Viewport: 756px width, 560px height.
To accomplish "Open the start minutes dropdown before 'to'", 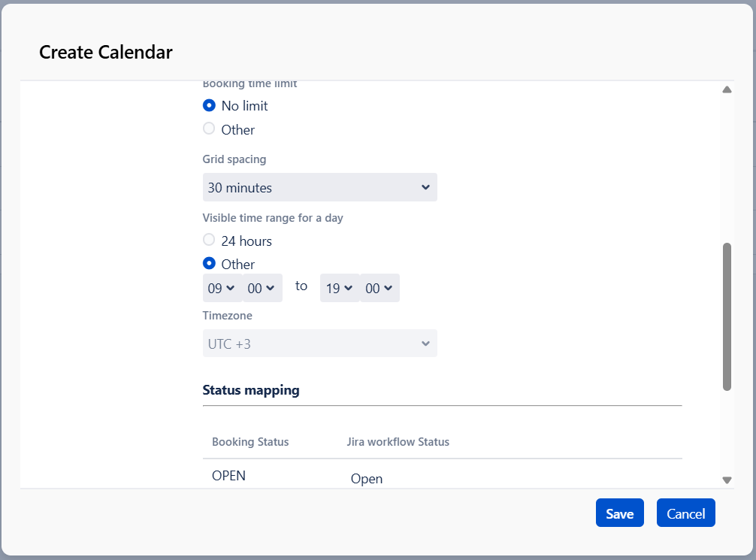I will (x=262, y=288).
